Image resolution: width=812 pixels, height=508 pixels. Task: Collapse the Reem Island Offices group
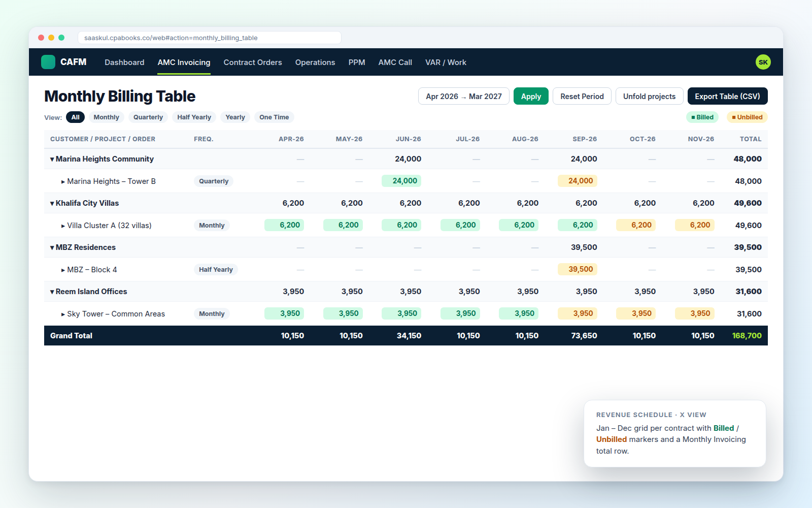pos(52,292)
